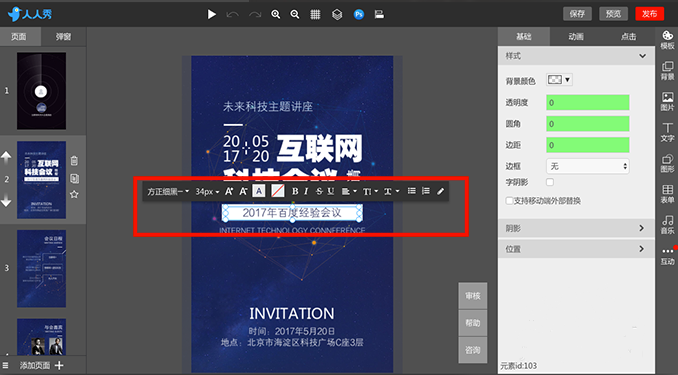The height and width of the screenshot is (375, 678).
Task: Open the text alignment dropdown
Action: click(x=349, y=191)
